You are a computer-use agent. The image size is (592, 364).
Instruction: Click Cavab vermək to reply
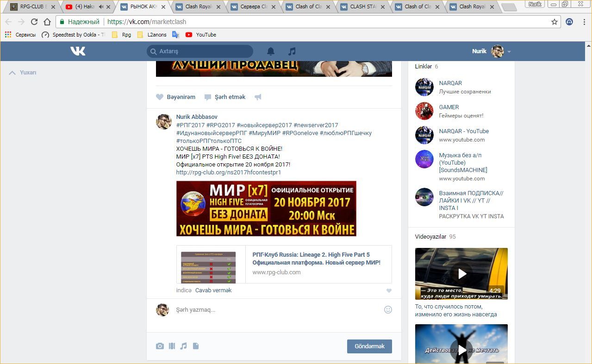coord(213,290)
